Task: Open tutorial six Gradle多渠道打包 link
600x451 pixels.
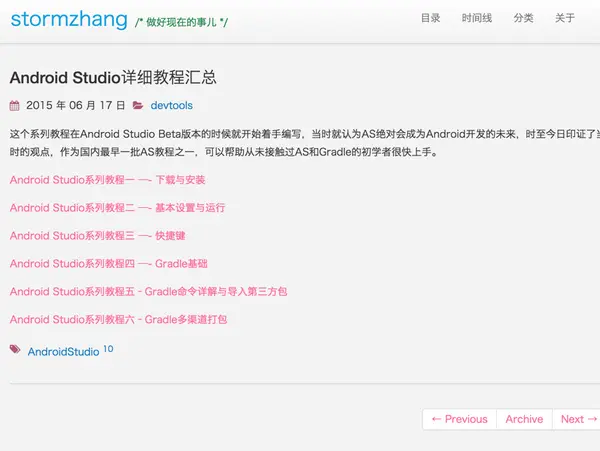Action: pos(119,319)
